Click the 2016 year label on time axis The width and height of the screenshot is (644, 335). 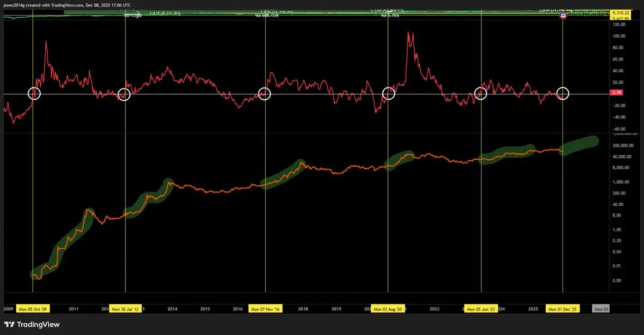point(238,309)
